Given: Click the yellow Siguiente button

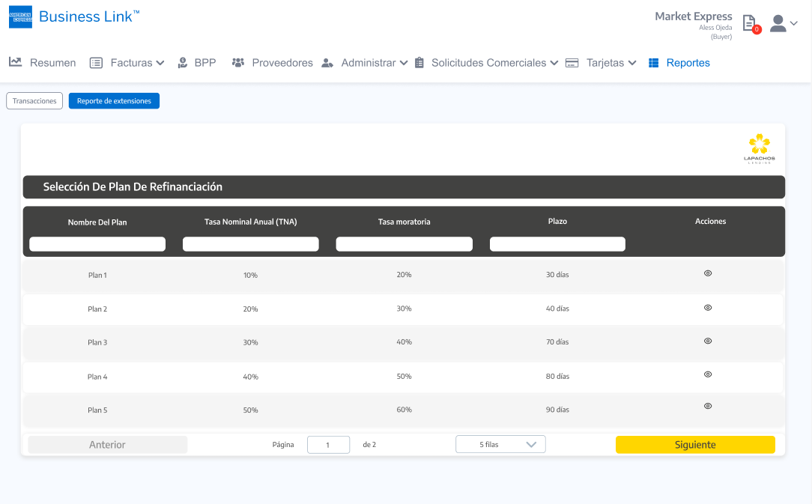Looking at the screenshot, I should point(695,445).
